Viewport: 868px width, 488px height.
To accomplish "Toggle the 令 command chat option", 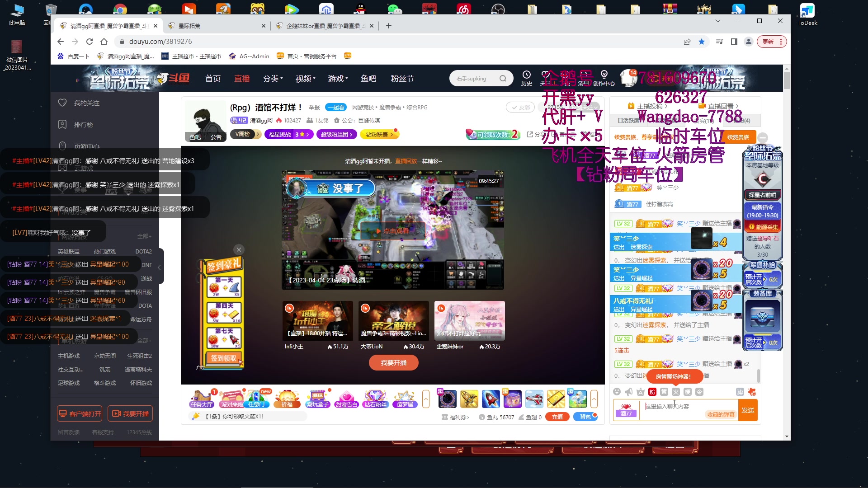I will 699,392.
